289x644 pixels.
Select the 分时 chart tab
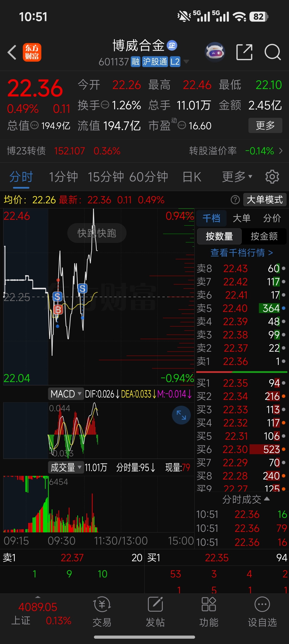coord(21,177)
